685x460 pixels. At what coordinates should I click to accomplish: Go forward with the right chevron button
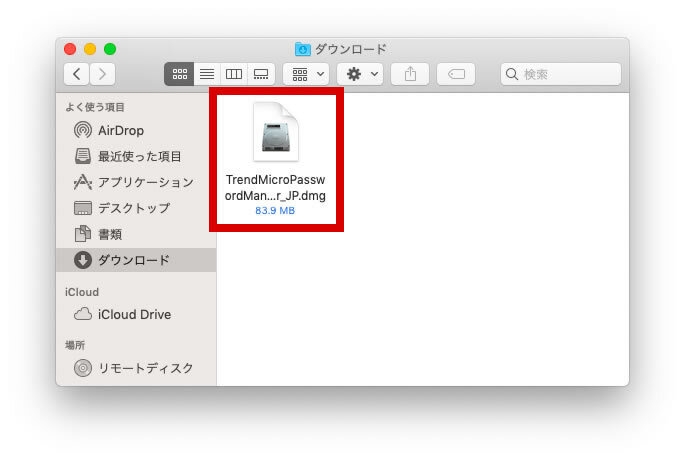tap(102, 74)
